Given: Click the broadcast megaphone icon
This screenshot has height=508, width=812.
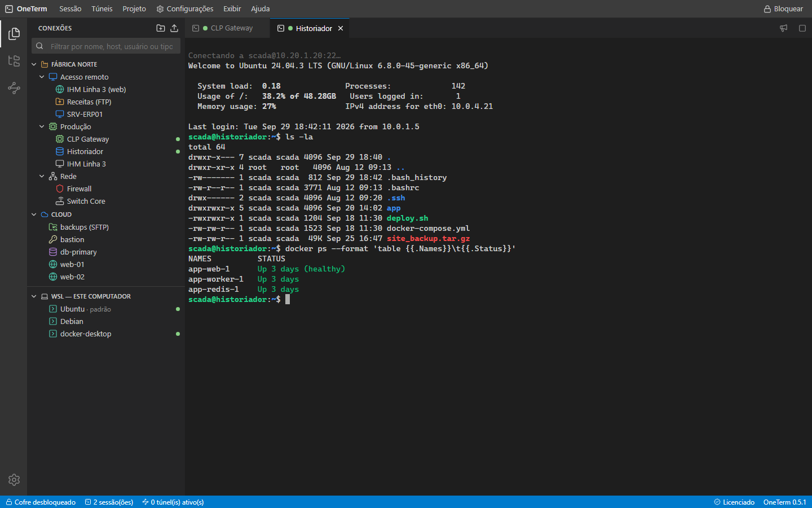Looking at the screenshot, I should point(783,28).
